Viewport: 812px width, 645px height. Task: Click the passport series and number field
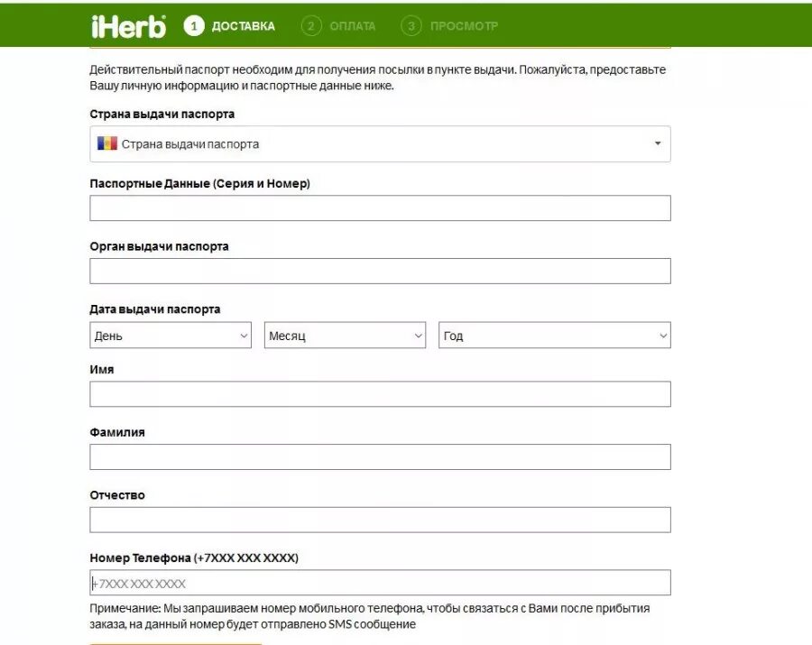pos(380,208)
